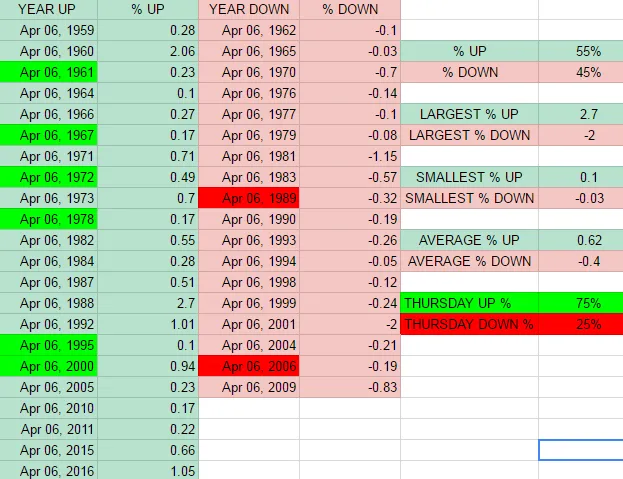Select the YEAR UP header cell
Image resolution: width=623 pixels, height=479 pixels.
click(x=48, y=9)
